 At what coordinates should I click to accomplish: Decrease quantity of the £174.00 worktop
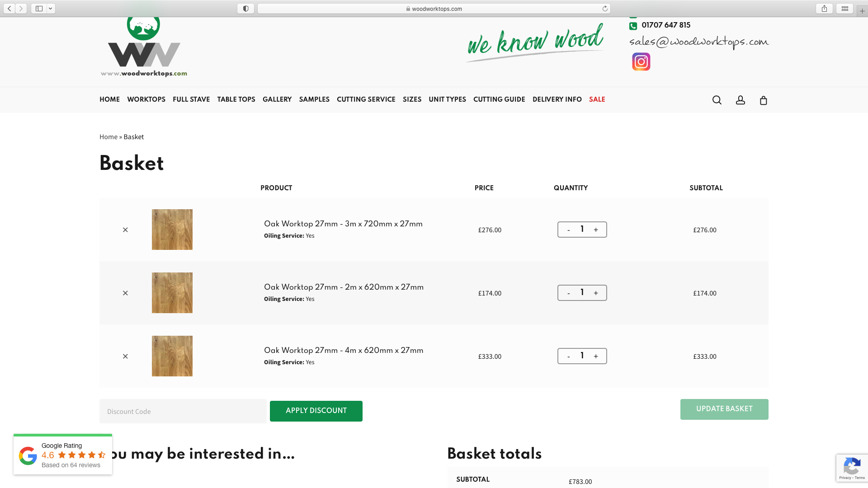tap(568, 293)
